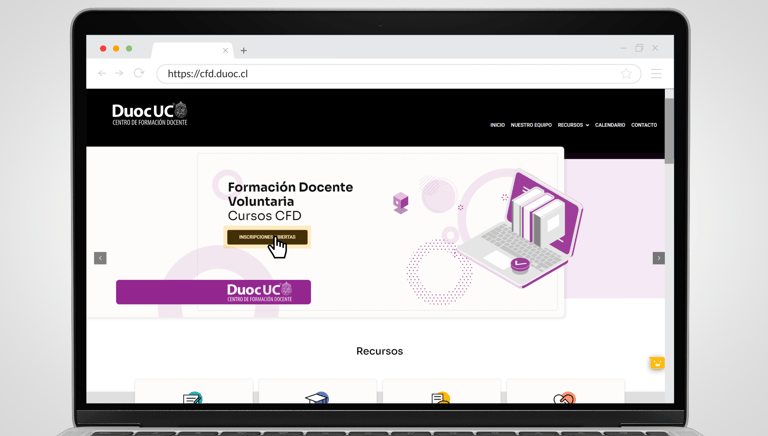The width and height of the screenshot is (768, 436).
Task: Click the https://cfd.duoc.cl address bar
Action: 398,73
